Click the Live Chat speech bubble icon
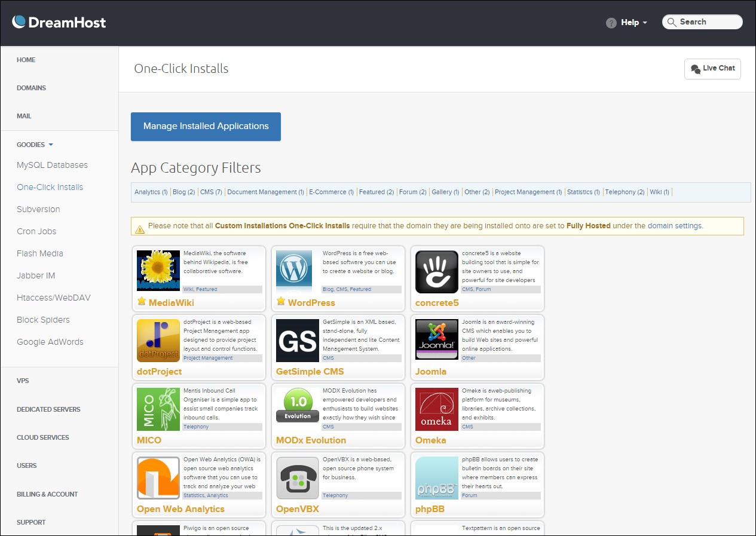756x536 pixels. tap(695, 69)
